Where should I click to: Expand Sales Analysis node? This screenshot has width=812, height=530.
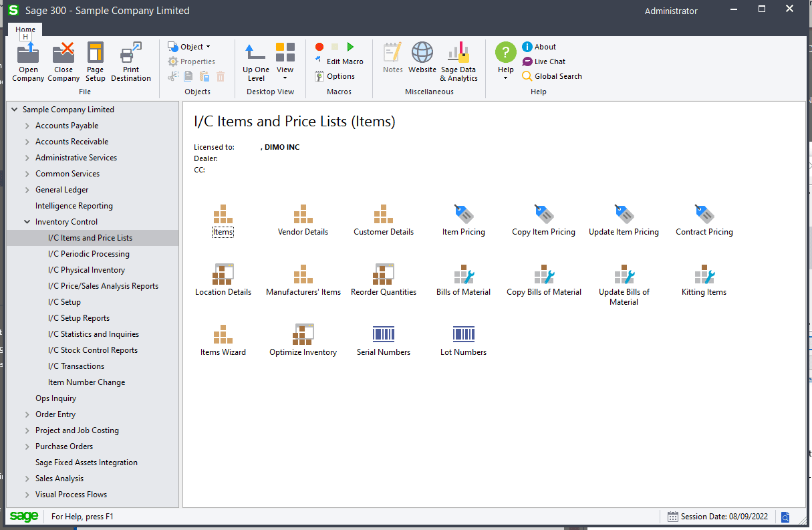(x=27, y=479)
